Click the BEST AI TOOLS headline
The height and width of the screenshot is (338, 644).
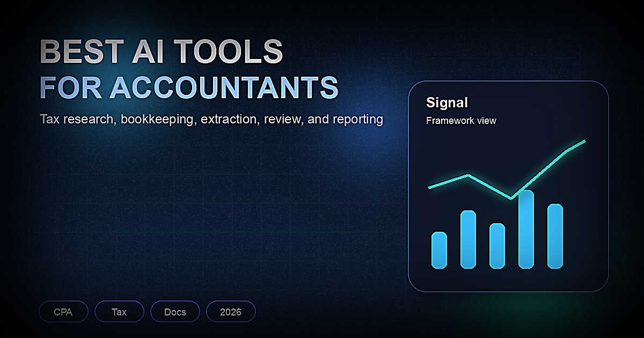point(161,52)
